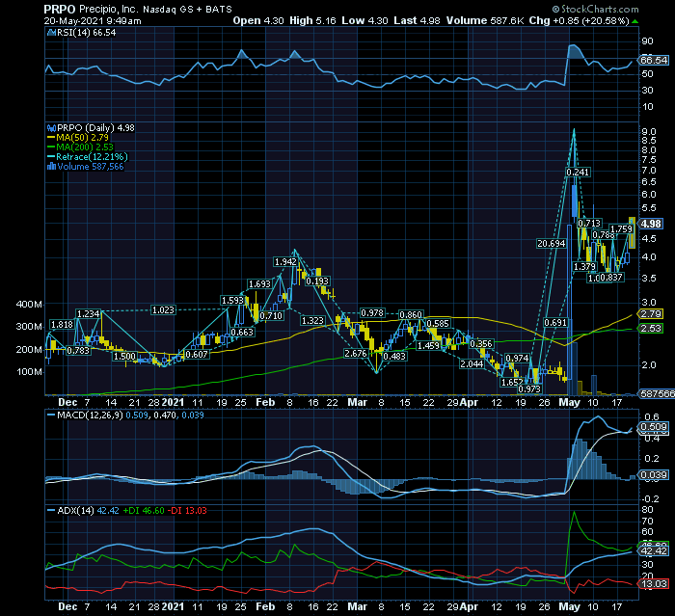675x616 pixels.
Task: Click the 0.607 retracement label
Action: pos(197,355)
